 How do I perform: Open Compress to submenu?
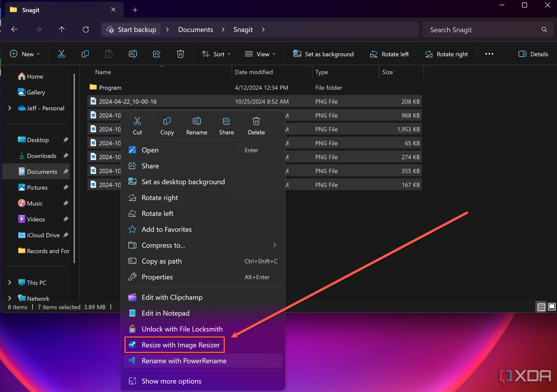(x=203, y=245)
